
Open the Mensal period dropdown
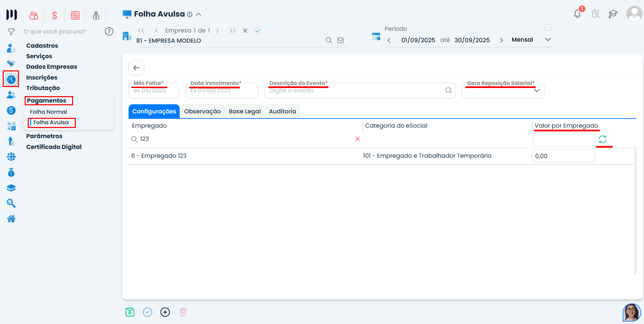[x=548, y=39]
